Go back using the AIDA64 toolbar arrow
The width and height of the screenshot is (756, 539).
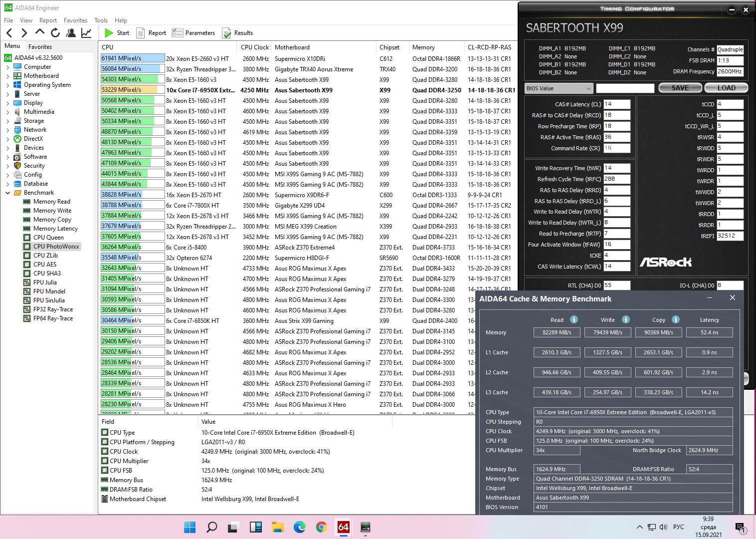pos(9,33)
